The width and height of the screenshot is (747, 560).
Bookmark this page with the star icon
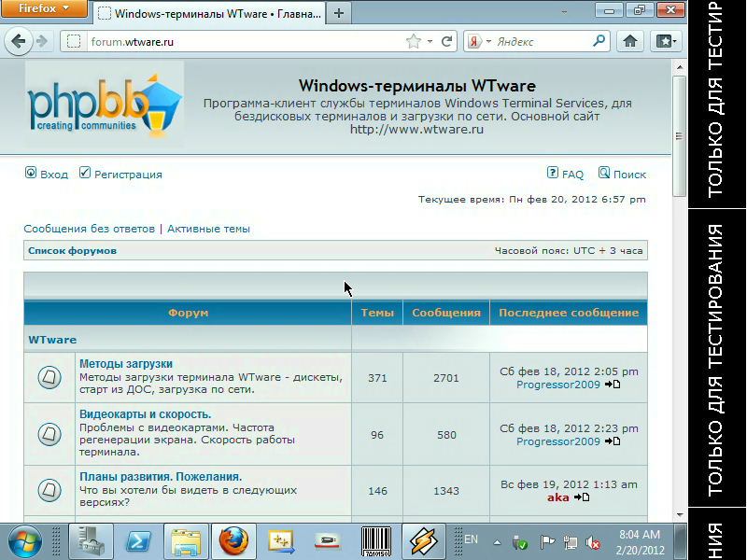point(414,41)
